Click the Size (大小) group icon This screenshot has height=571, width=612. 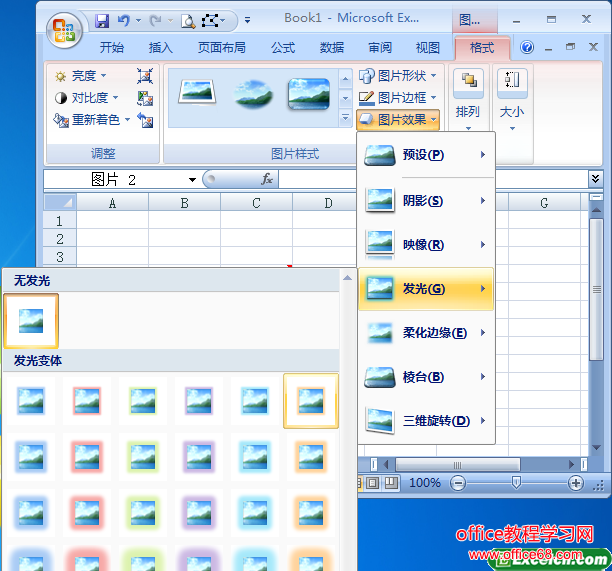click(x=512, y=83)
